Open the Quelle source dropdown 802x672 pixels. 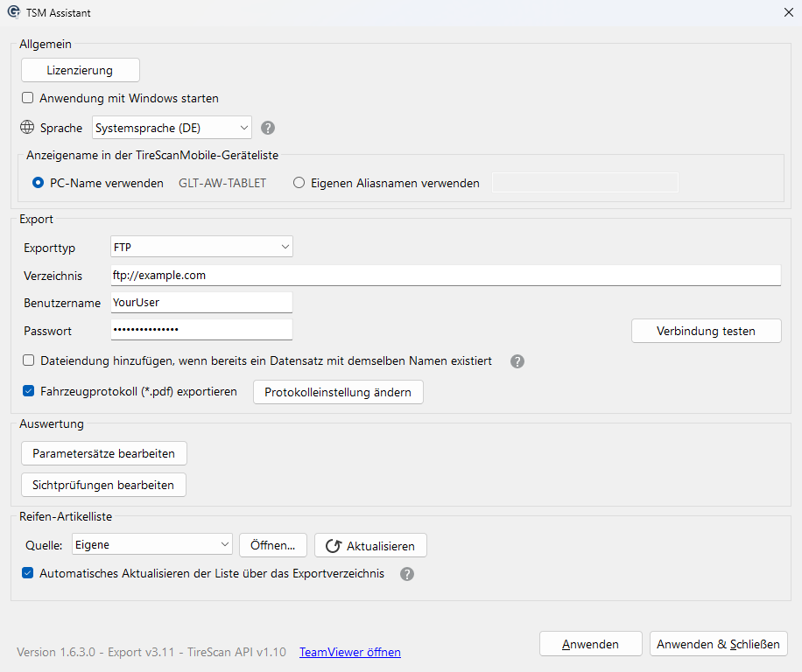(151, 545)
